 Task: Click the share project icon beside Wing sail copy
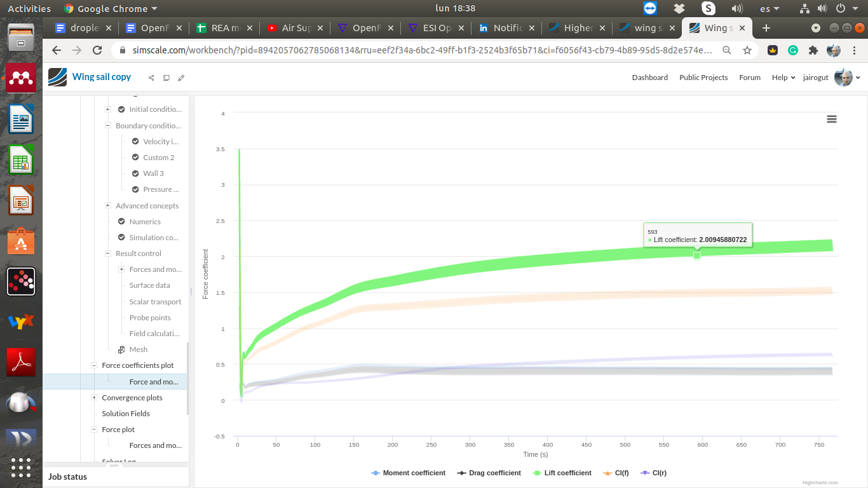click(x=151, y=78)
